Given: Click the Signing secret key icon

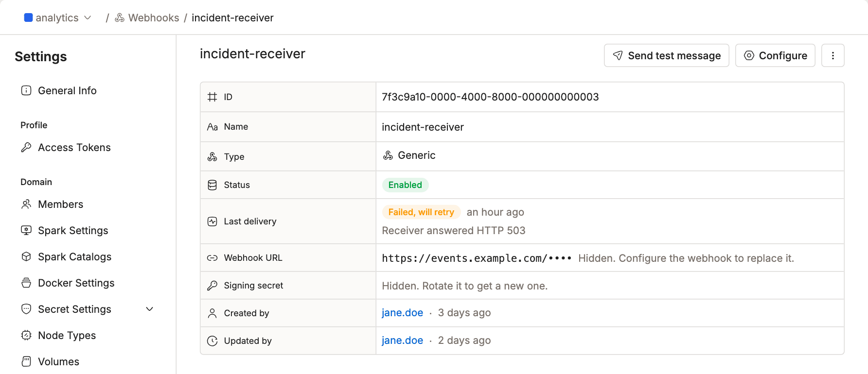Looking at the screenshot, I should coord(212,286).
